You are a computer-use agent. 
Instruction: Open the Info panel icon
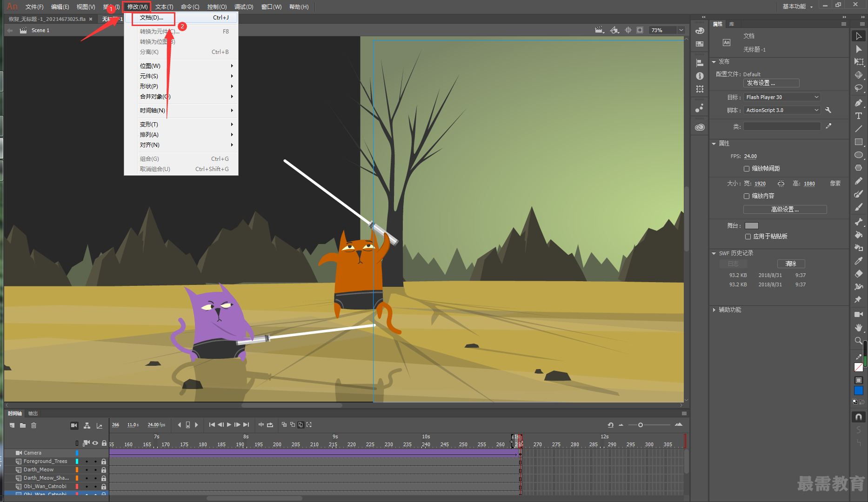pyautogui.click(x=700, y=76)
